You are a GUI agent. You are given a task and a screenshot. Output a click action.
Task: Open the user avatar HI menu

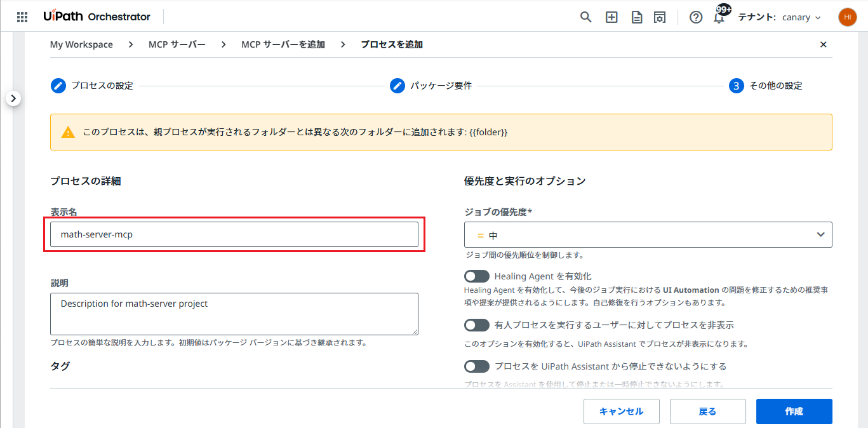[x=848, y=17]
